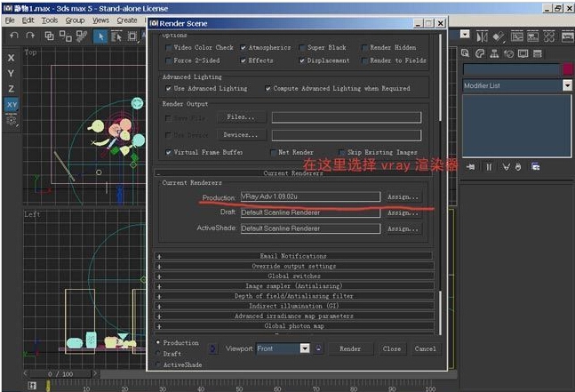Screen dimensions: 575x392
Task: Click the Rectangular Selection Region icon
Action: click(132, 36)
